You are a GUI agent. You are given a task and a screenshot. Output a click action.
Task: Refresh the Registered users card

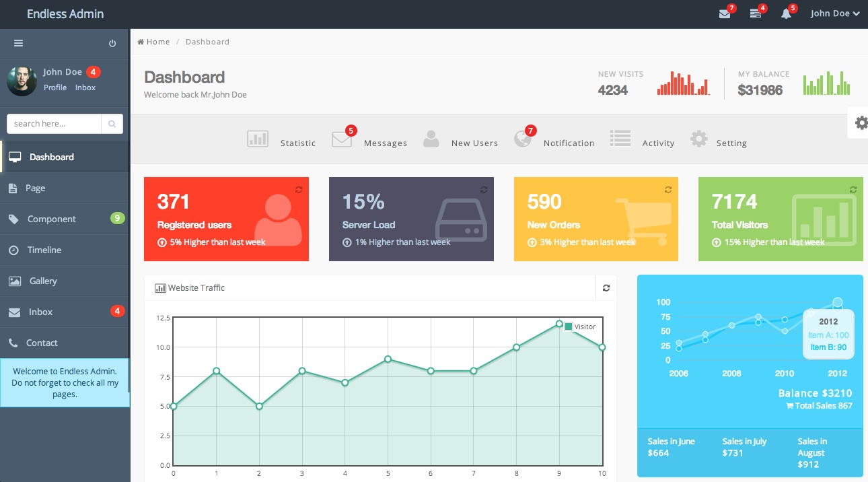point(299,190)
